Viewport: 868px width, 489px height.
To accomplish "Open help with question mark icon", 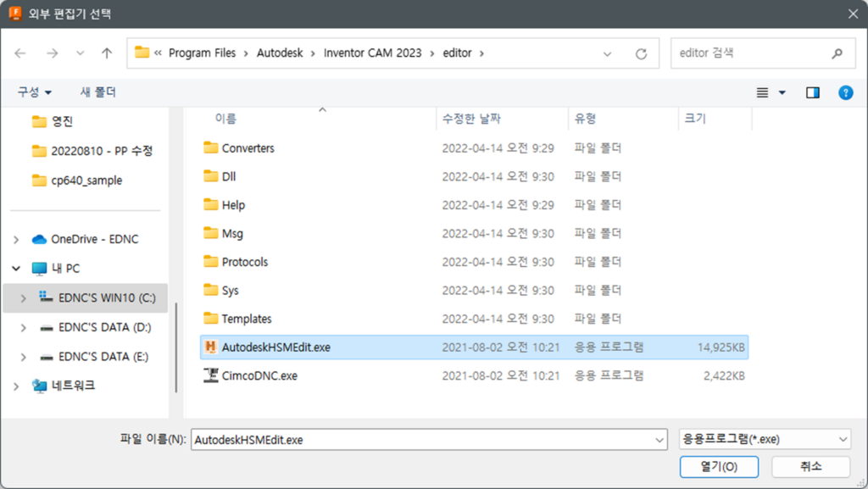I will 845,92.
